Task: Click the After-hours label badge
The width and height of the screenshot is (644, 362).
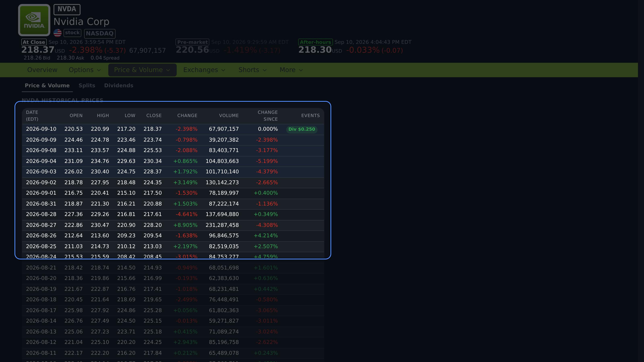Action: point(316,42)
